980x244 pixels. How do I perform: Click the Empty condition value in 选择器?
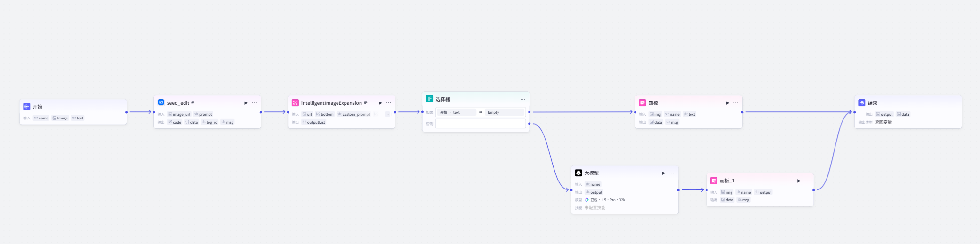point(505,112)
